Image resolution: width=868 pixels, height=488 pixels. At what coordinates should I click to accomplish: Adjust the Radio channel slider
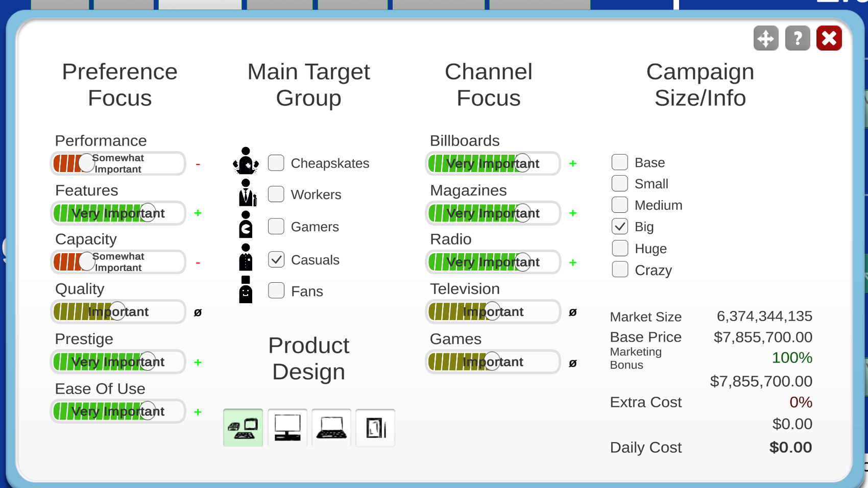pyautogui.click(x=493, y=262)
